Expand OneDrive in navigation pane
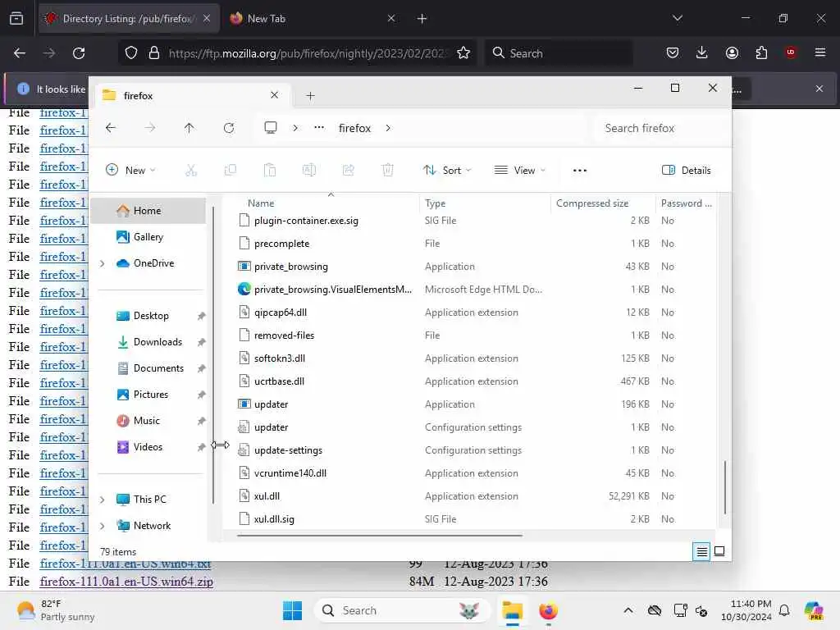 point(103,263)
